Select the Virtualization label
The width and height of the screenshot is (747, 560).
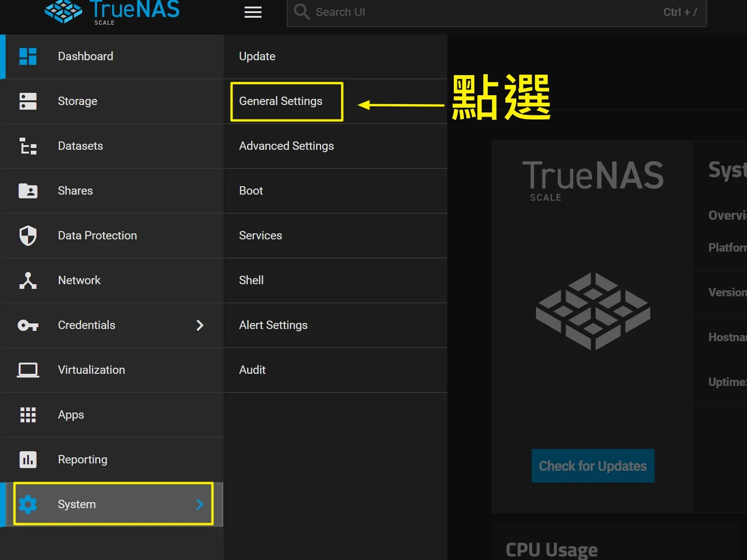[92, 370]
